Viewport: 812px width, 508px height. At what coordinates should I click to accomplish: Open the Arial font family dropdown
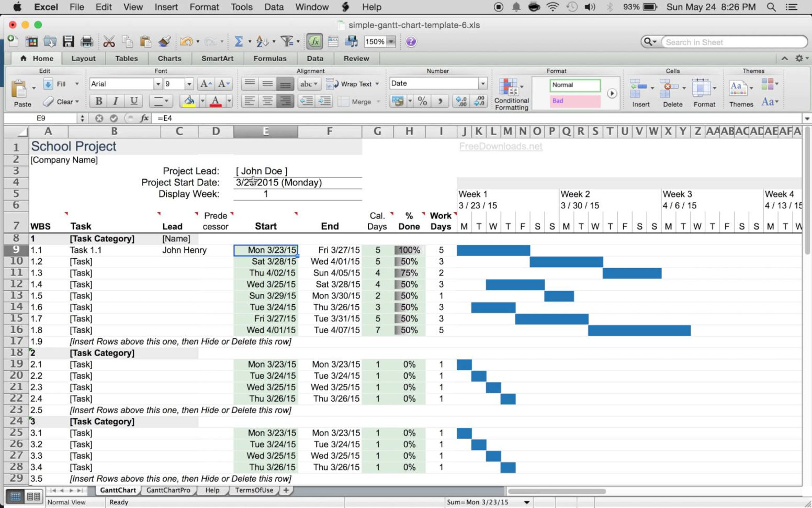[x=159, y=83]
